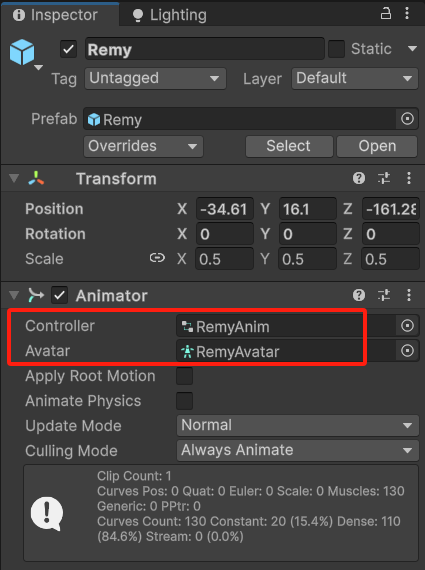The height and width of the screenshot is (570, 425).
Task: Open Update Mode dropdown set to Normal
Action: (x=298, y=425)
